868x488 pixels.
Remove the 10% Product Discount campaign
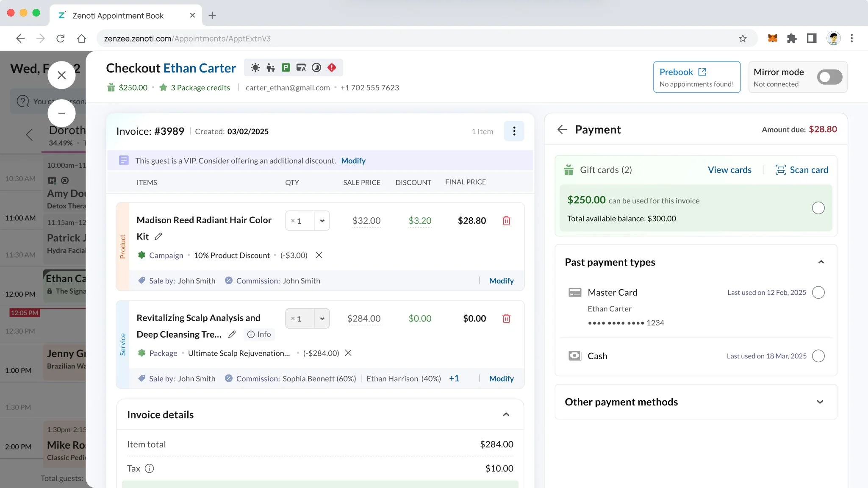tap(319, 255)
